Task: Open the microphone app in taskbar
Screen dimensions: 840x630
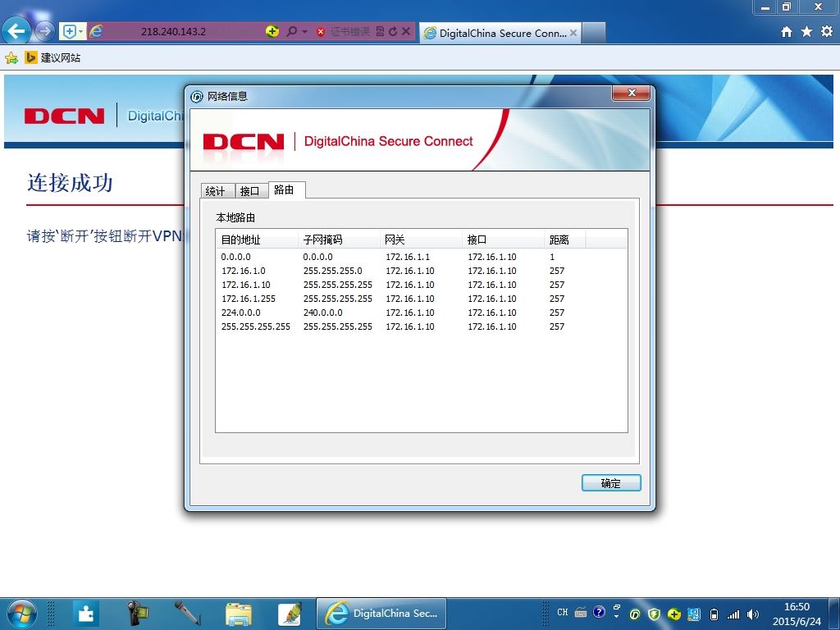Action: tap(188, 614)
